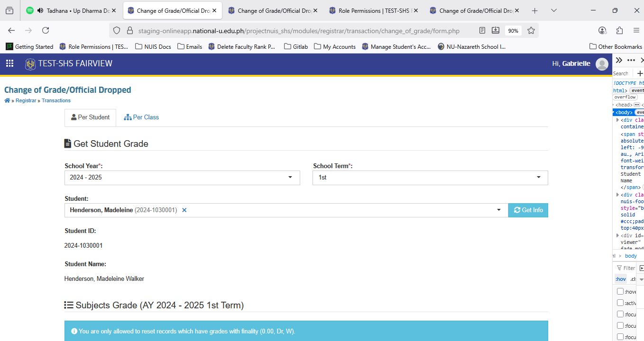Open DevTools three-dot options menu
This screenshot has height=341, width=644.
(631, 60)
